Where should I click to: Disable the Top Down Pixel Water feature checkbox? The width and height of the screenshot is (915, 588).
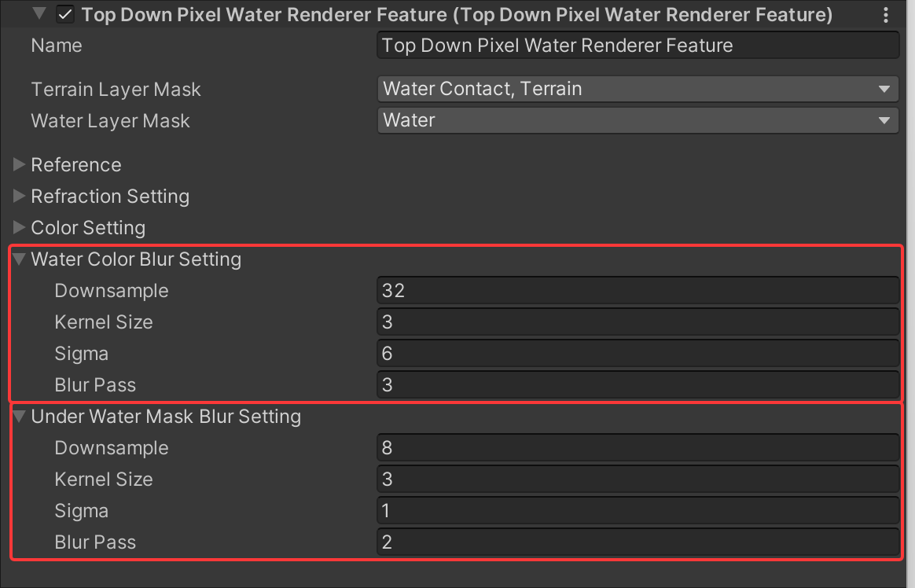click(66, 15)
